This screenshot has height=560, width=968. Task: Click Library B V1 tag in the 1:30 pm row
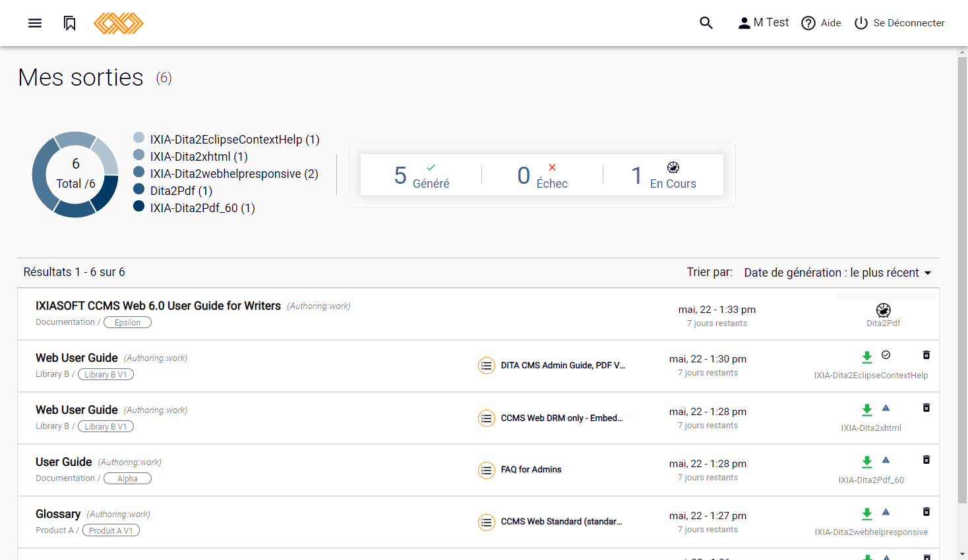point(106,374)
